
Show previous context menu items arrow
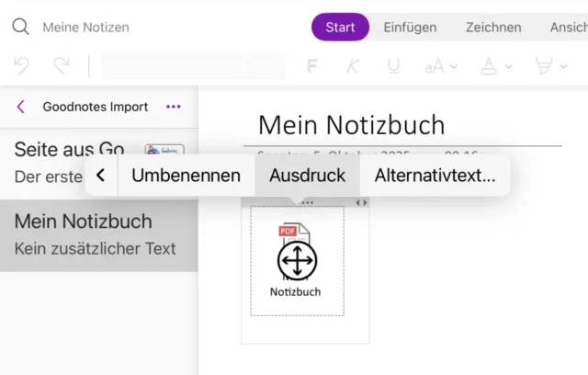point(101,176)
